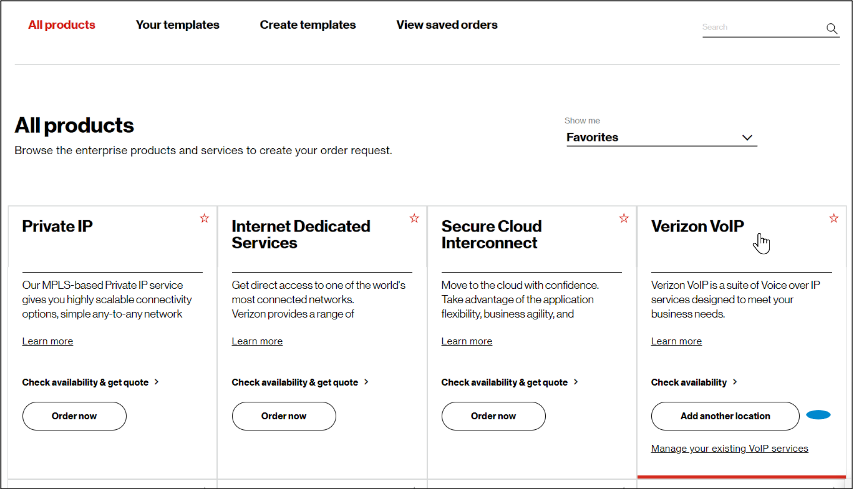Open the Show me Favorites dropdown

coord(660,137)
